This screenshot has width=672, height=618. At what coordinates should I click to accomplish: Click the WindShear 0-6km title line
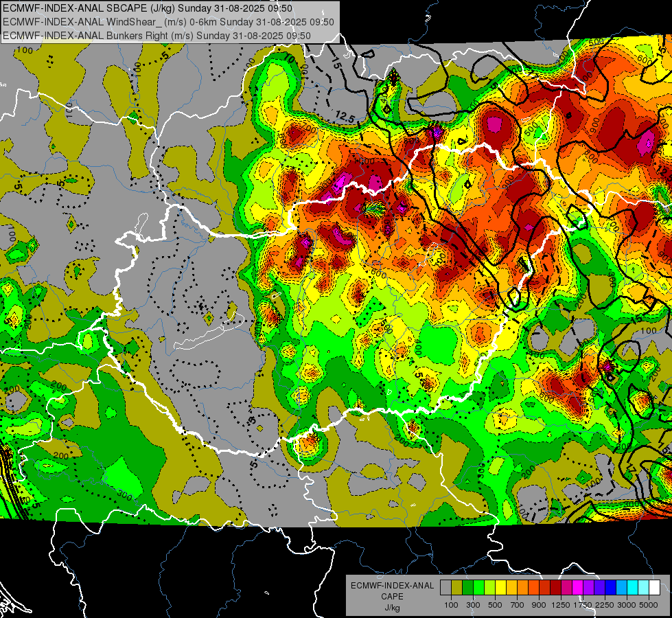168,22
